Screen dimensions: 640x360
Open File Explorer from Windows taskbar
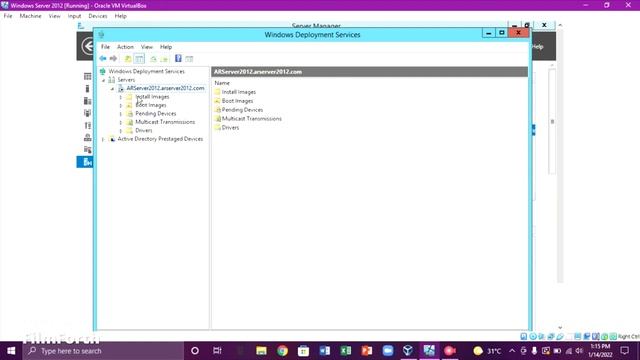pyautogui.click(x=261, y=351)
